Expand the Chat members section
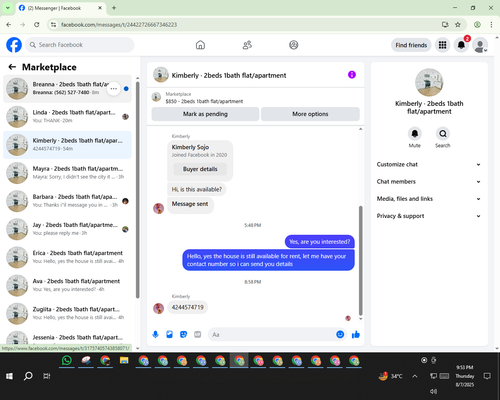The height and width of the screenshot is (400, 500). [429, 182]
